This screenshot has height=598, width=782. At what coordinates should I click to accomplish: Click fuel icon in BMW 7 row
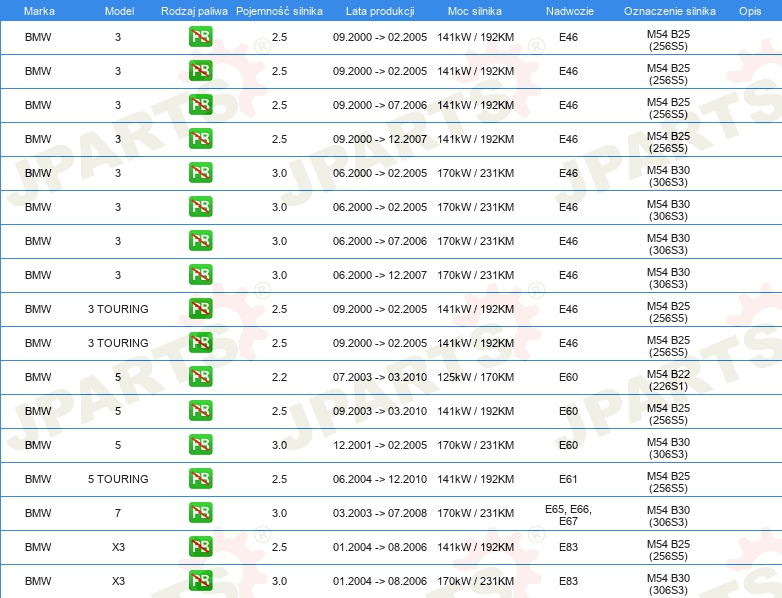click(x=200, y=513)
